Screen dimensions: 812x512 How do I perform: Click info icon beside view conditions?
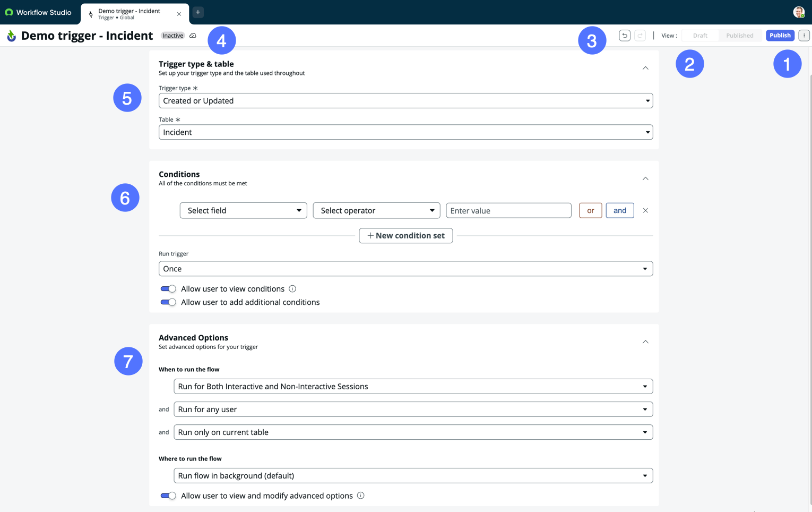point(292,289)
